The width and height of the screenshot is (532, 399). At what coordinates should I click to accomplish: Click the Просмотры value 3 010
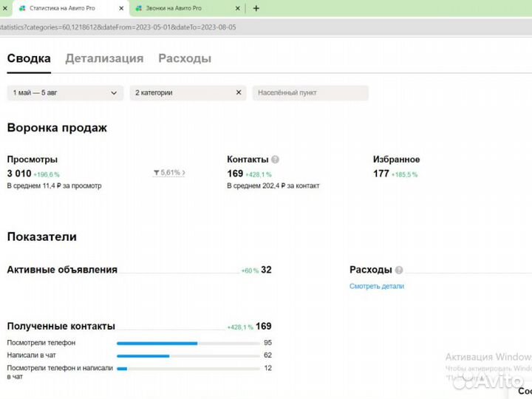click(x=19, y=174)
